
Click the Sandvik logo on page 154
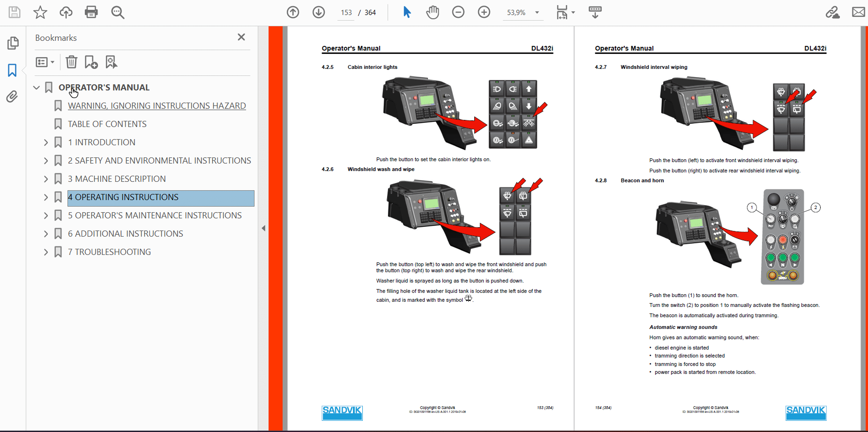[806, 413]
